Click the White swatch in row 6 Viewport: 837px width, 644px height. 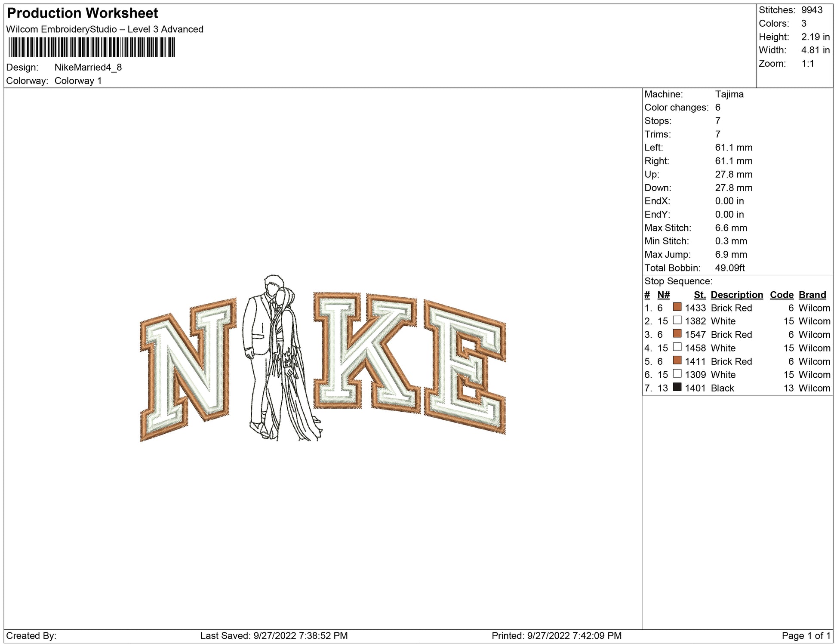pos(677,374)
